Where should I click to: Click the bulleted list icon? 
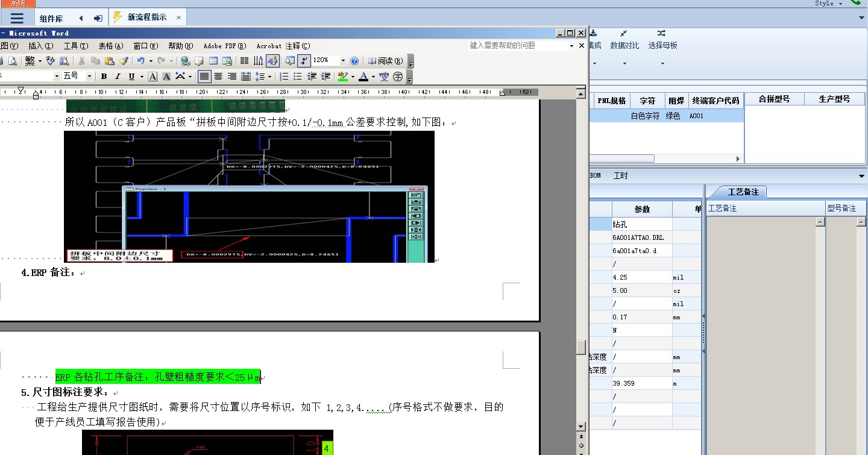tap(297, 77)
